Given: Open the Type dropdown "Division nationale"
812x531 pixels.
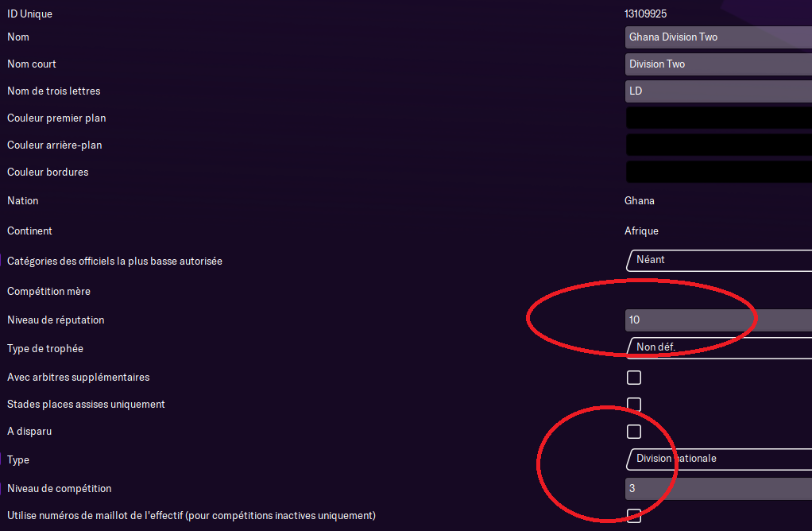Looking at the screenshot, I should [718, 459].
